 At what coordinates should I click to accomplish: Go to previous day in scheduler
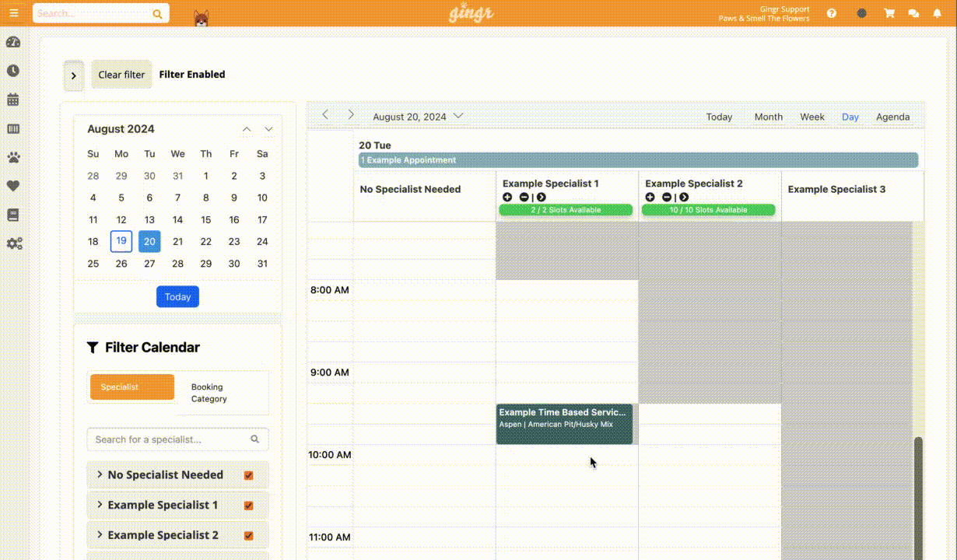325,115
